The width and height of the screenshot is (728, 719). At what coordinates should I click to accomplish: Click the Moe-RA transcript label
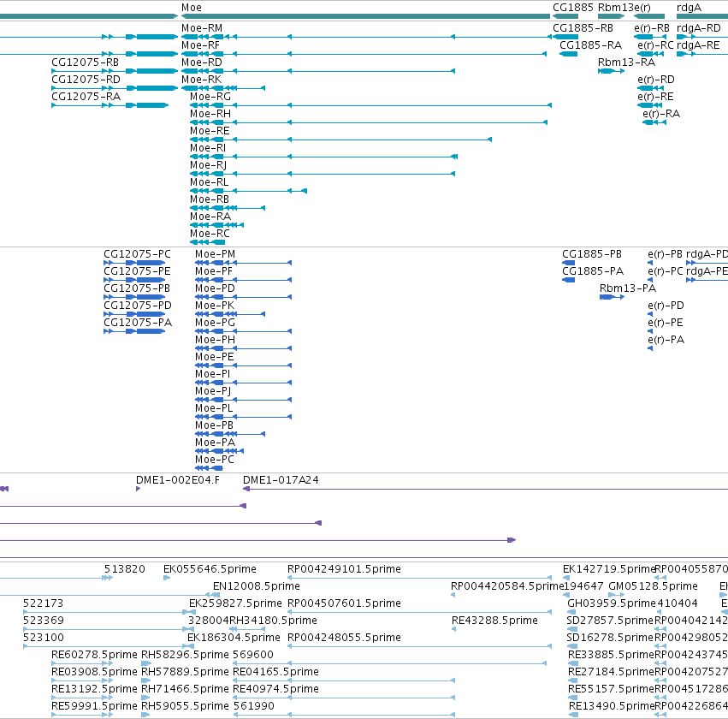(x=210, y=217)
